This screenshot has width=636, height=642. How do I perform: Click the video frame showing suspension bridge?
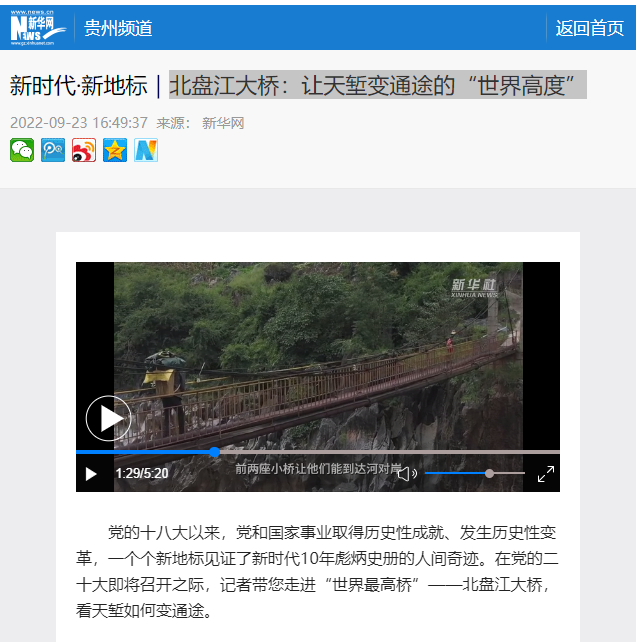tap(318, 356)
